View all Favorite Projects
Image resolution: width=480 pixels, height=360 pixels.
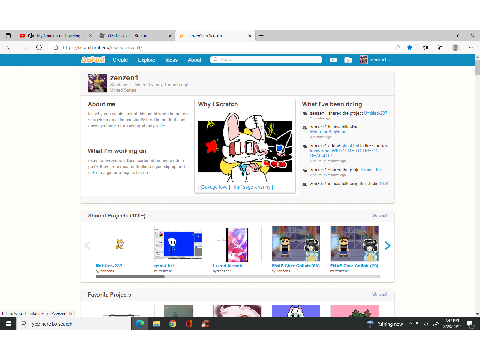coord(380,294)
